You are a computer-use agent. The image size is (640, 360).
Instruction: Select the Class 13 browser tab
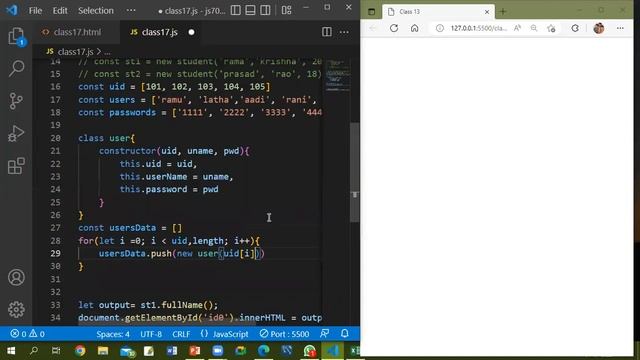click(439, 11)
